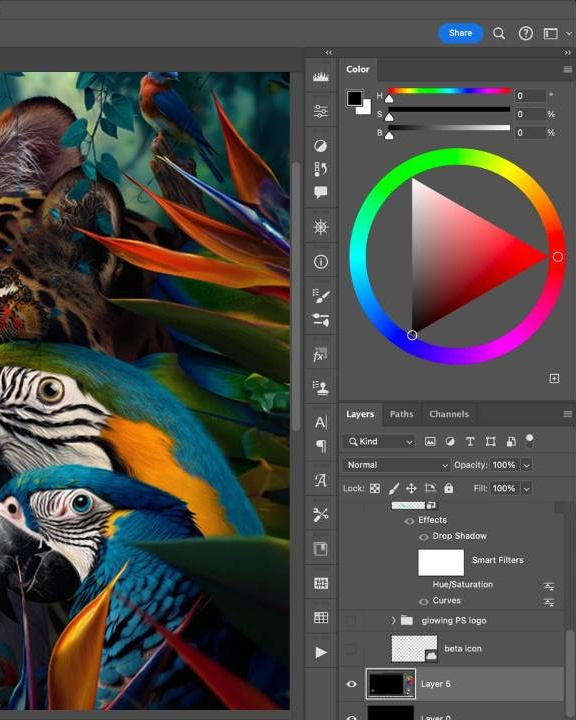Open the Navigator ship wheel panel icon
This screenshot has width=576, height=720.
point(321,227)
